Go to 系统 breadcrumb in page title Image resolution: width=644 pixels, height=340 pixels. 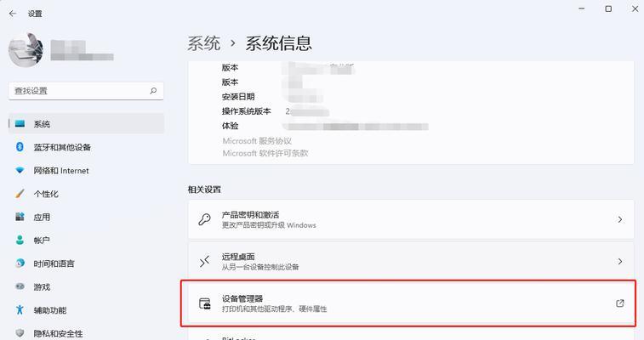click(203, 43)
